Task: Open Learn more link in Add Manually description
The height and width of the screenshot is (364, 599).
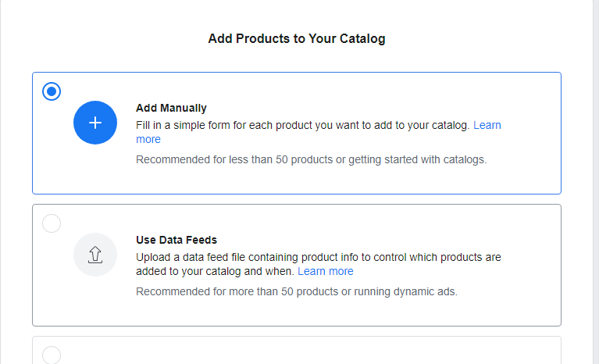Action: 487,125
